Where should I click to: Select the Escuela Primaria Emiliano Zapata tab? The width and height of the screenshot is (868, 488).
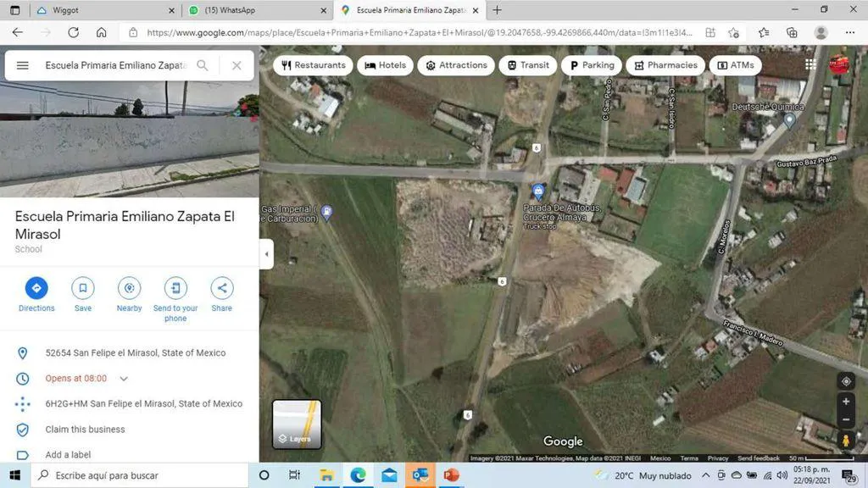click(409, 10)
